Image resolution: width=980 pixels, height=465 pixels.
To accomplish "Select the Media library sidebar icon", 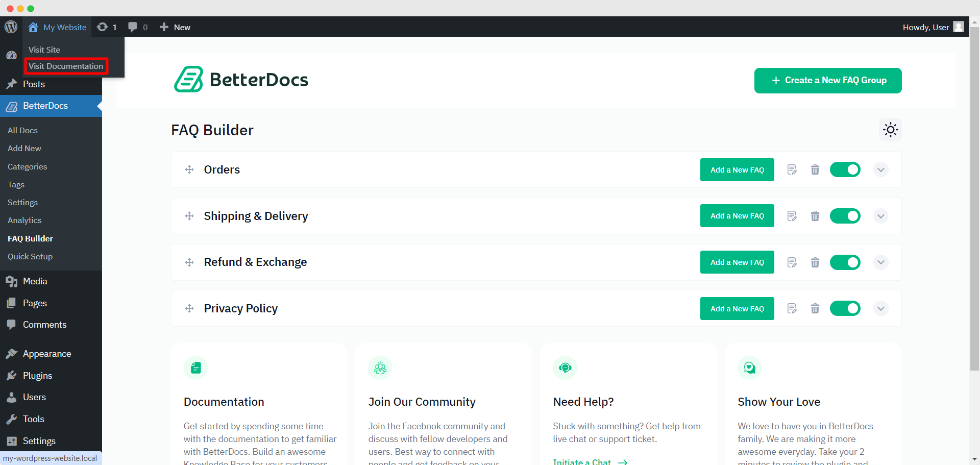I will (x=11, y=281).
